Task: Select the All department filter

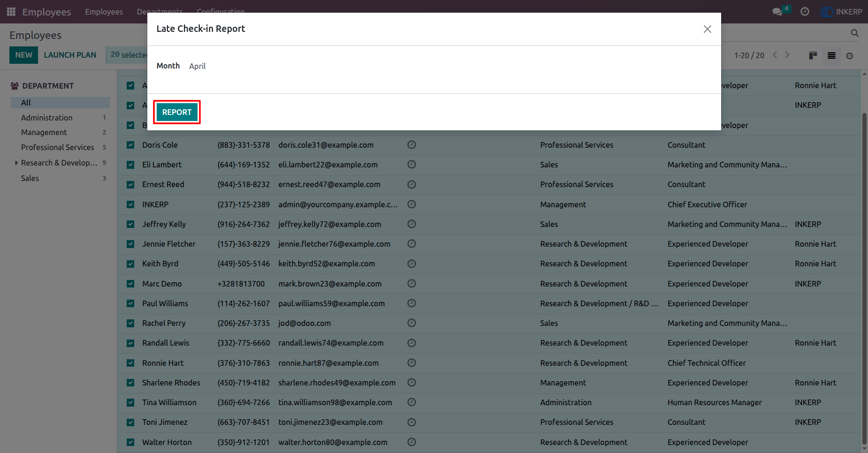Action: point(60,103)
